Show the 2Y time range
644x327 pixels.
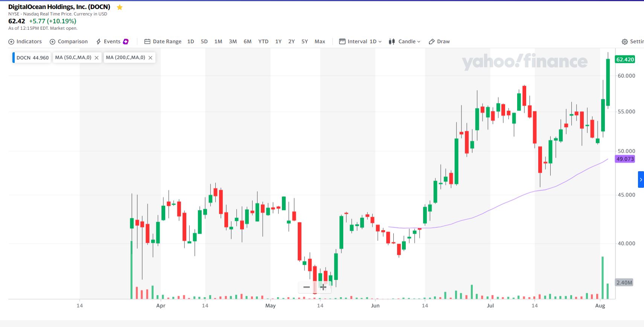tap(291, 41)
